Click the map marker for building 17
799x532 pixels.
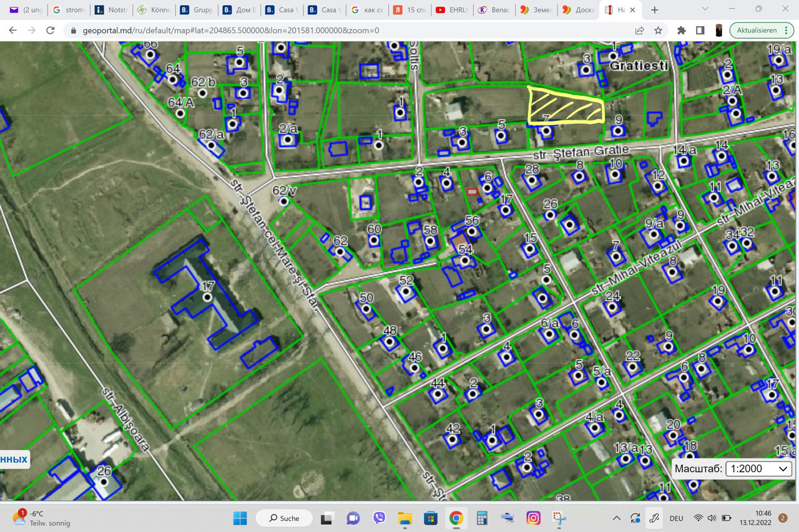point(208,298)
